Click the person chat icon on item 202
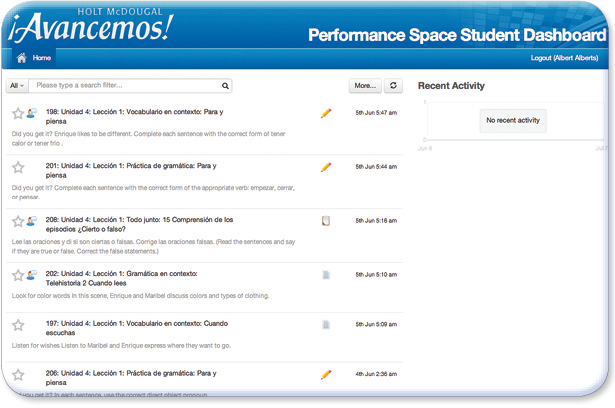 coord(32,275)
